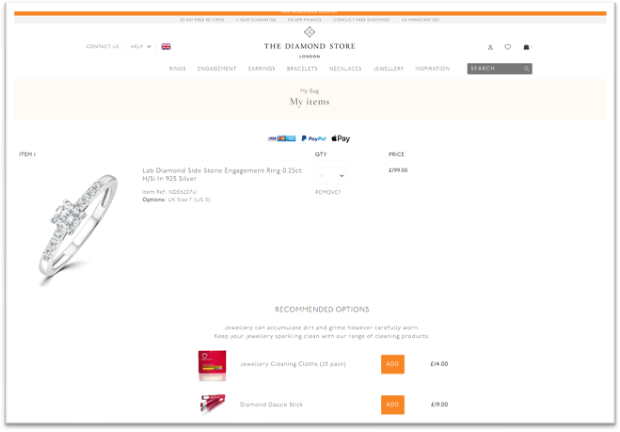620x432 pixels.
Task: Click the Contact Us link
Action: (102, 47)
